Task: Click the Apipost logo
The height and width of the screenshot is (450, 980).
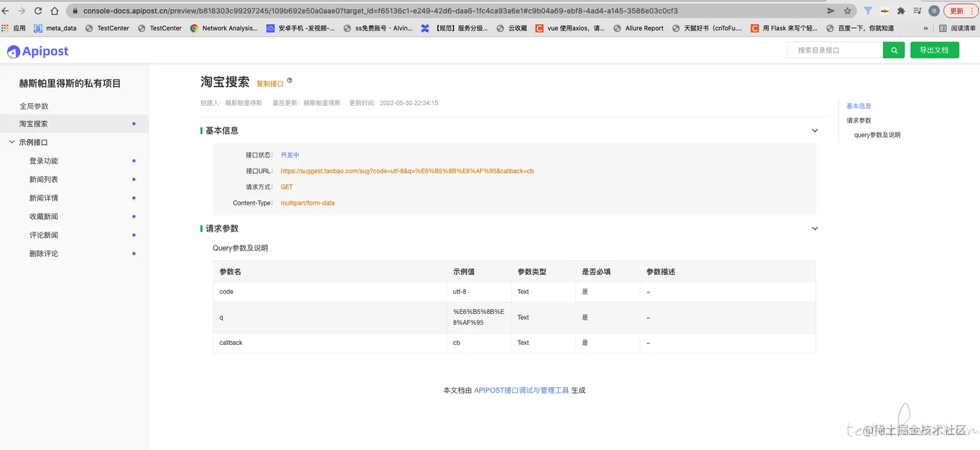Action: click(x=38, y=51)
